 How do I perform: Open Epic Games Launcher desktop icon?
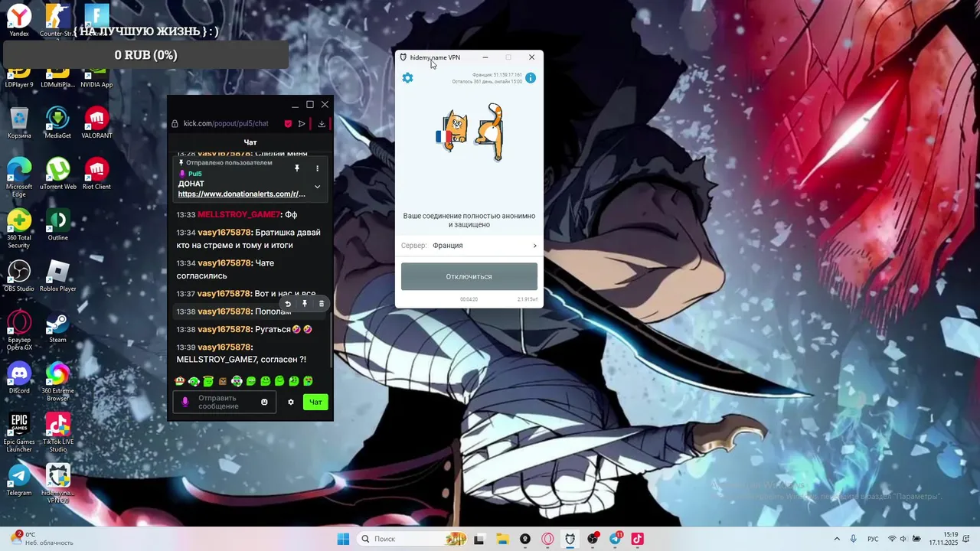[19, 432]
